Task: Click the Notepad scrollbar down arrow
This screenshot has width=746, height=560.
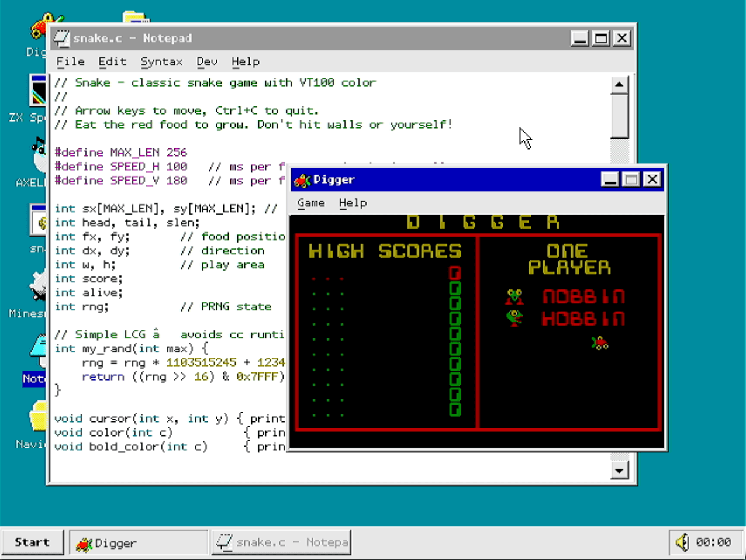Action: (x=619, y=471)
